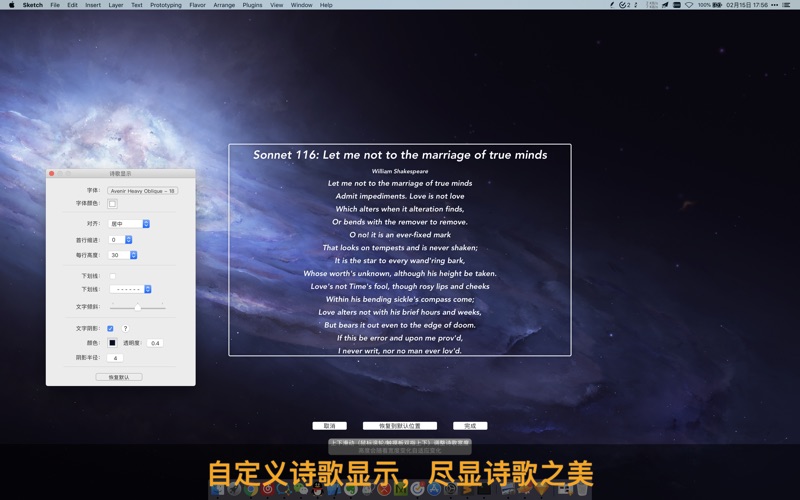Open the Insert menu
The height and width of the screenshot is (500, 800).
pyautogui.click(x=93, y=5)
